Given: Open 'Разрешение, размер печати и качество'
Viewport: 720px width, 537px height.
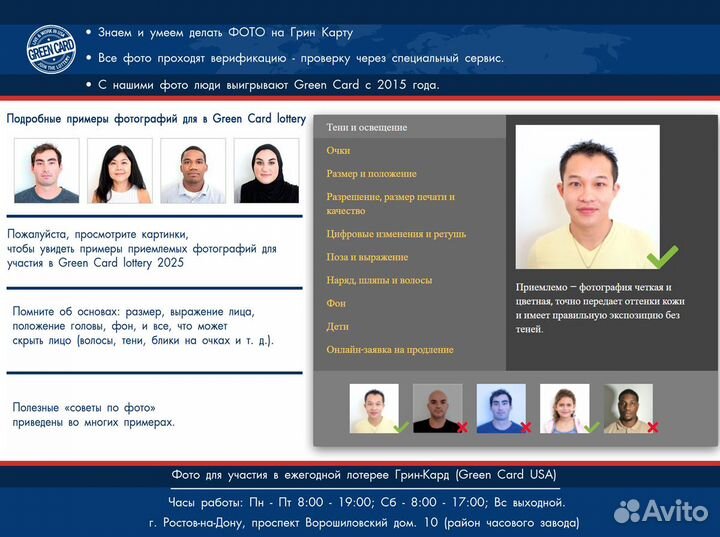Looking at the screenshot, I should [390, 204].
